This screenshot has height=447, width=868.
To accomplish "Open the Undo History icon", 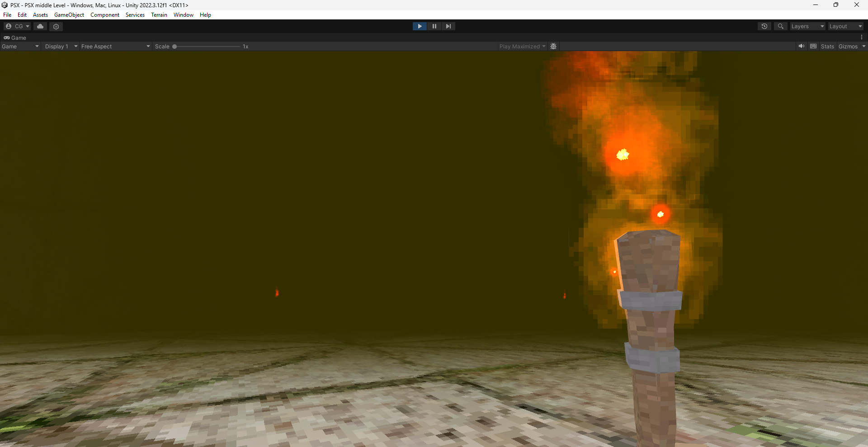I will [x=764, y=26].
